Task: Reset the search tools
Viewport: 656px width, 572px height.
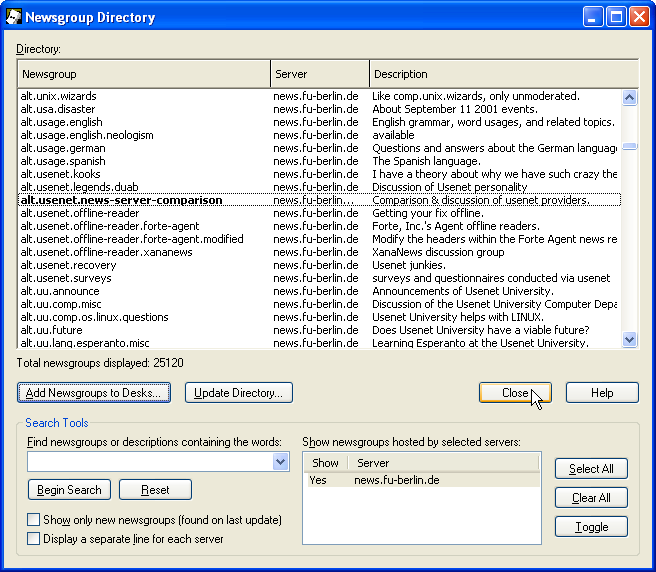Action: tap(155, 490)
